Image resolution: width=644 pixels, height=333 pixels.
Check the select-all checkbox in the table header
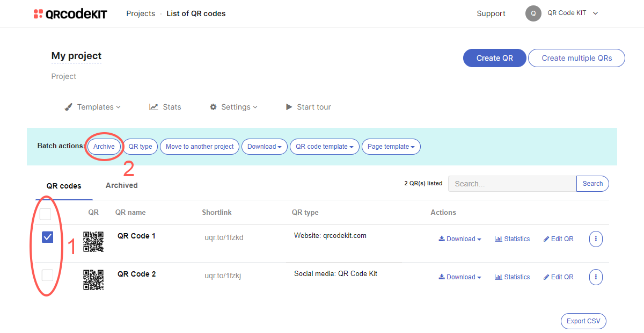[46, 214]
